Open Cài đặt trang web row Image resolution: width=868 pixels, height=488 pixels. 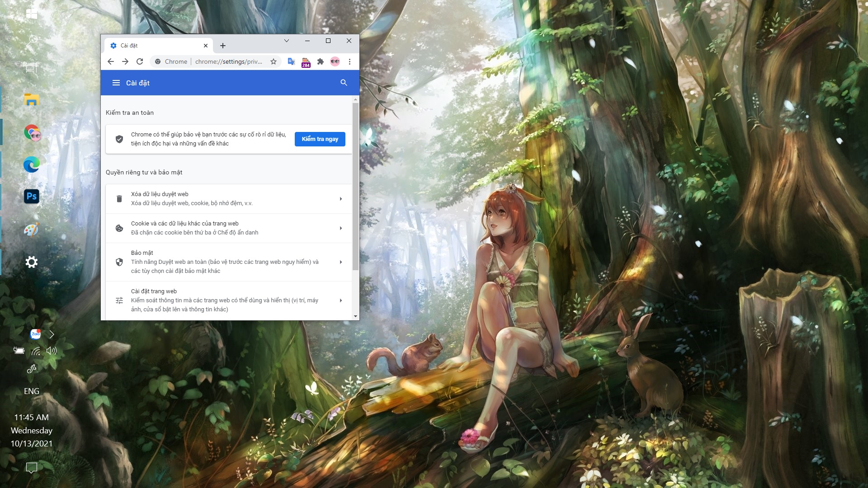(229, 300)
